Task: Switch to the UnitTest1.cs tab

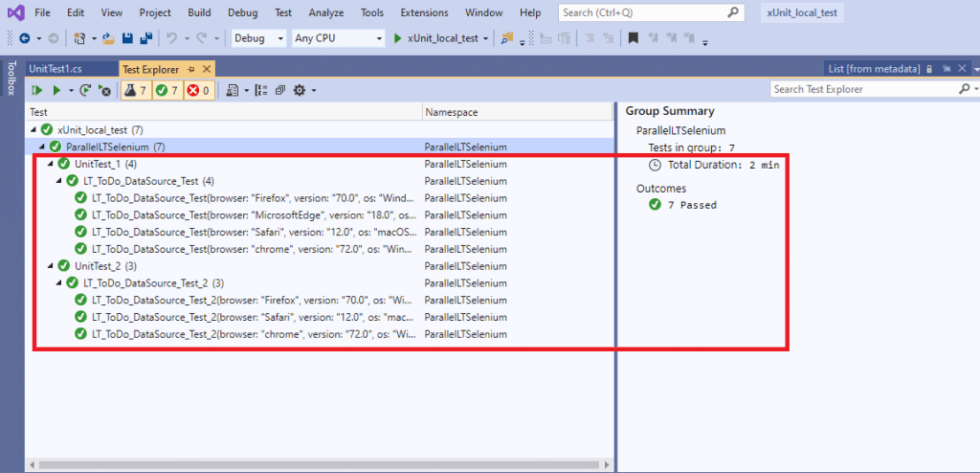Action: pyautogui.click(x=56, y=69)
